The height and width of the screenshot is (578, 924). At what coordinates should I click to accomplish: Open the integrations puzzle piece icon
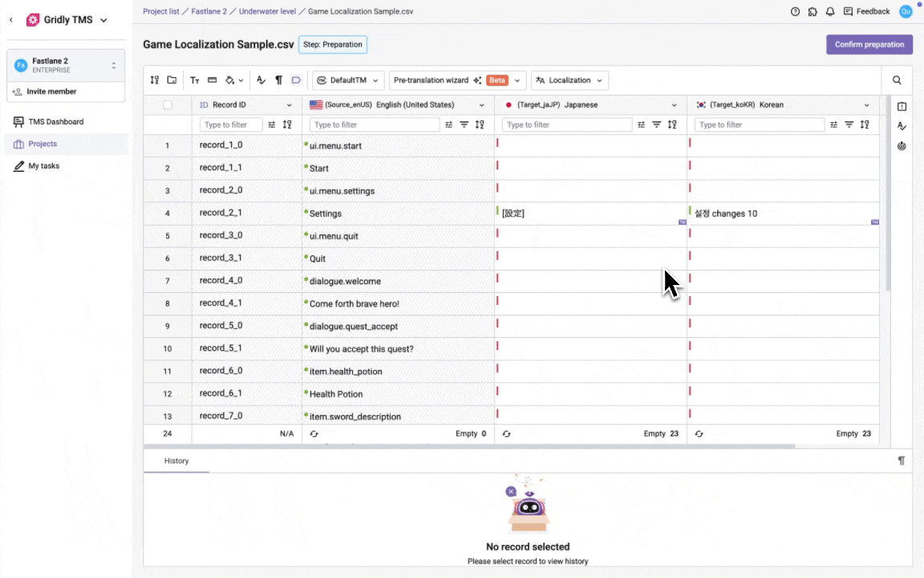[x=813, y=11]
